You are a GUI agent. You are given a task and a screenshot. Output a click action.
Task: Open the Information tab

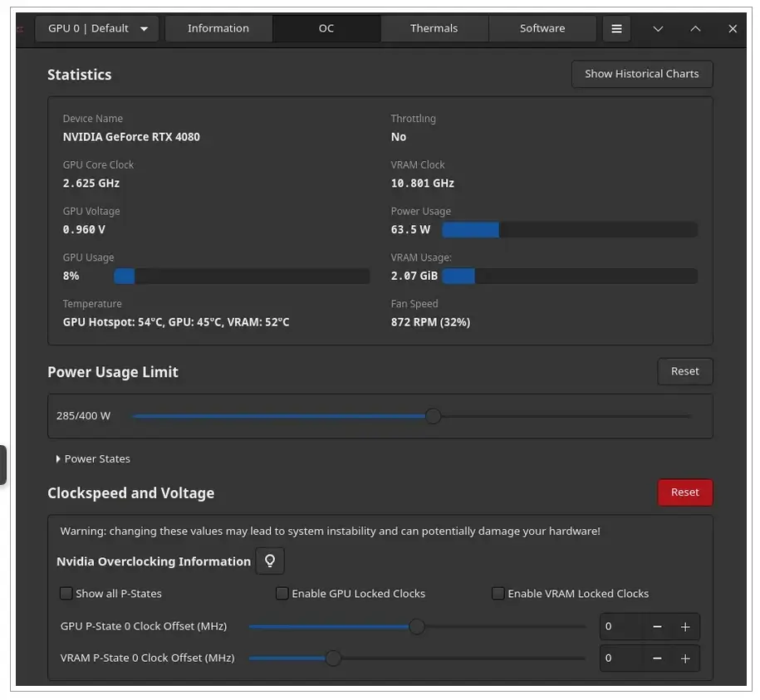[x=218, y=28]
